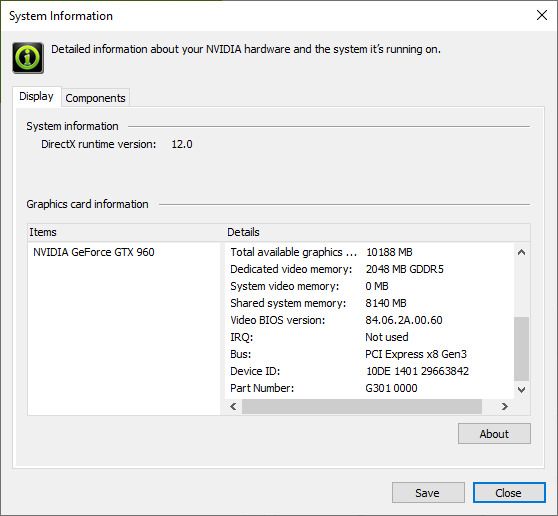The width and height of the screenshot is (558, 516).
Task: Close the System Information window with X
Action: pyautogui.click(x=542, y=15)
